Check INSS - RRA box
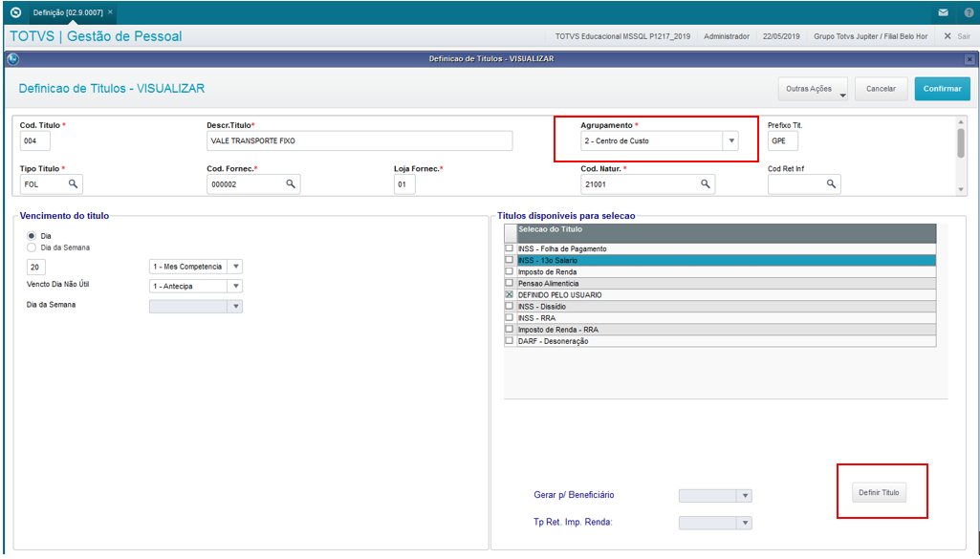The image size is (980, 559). tap(510, 317)
